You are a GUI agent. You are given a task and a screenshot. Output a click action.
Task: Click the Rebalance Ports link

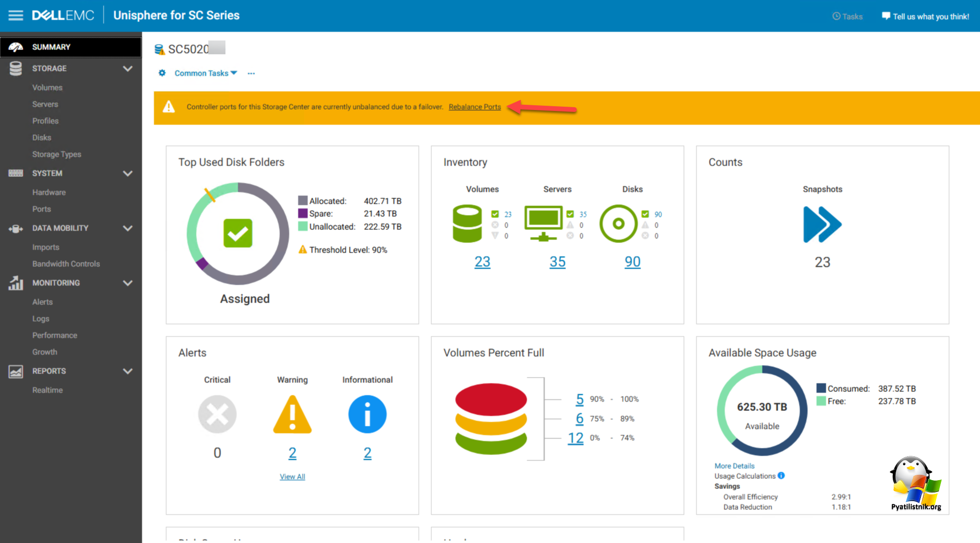[x=475, y=107]
